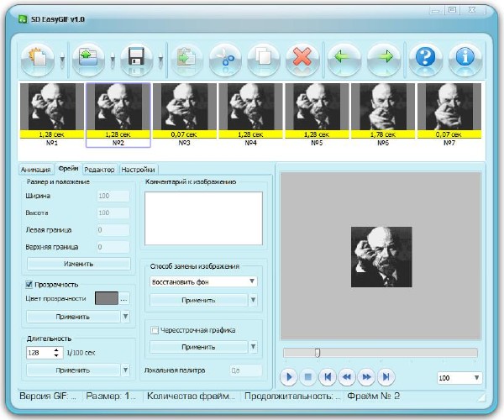Open help with the question mark icon
Screen dimensions: 504x420
click(425, 60)
